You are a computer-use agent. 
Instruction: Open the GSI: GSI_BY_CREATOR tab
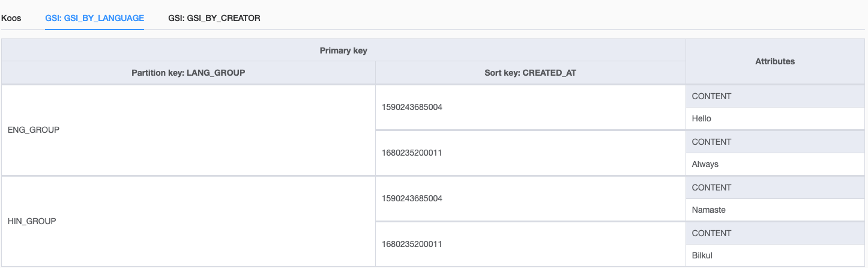pyautogui.click(x=214, y=18)
